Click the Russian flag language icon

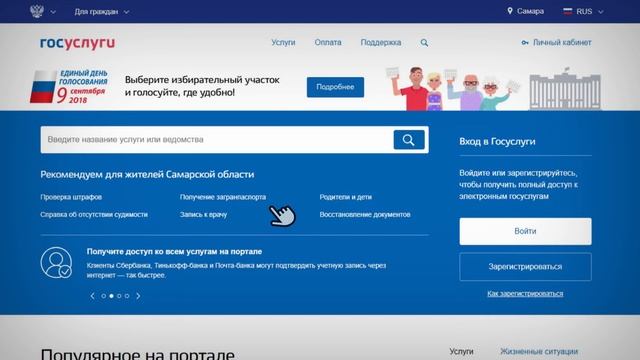click(568, 11)
